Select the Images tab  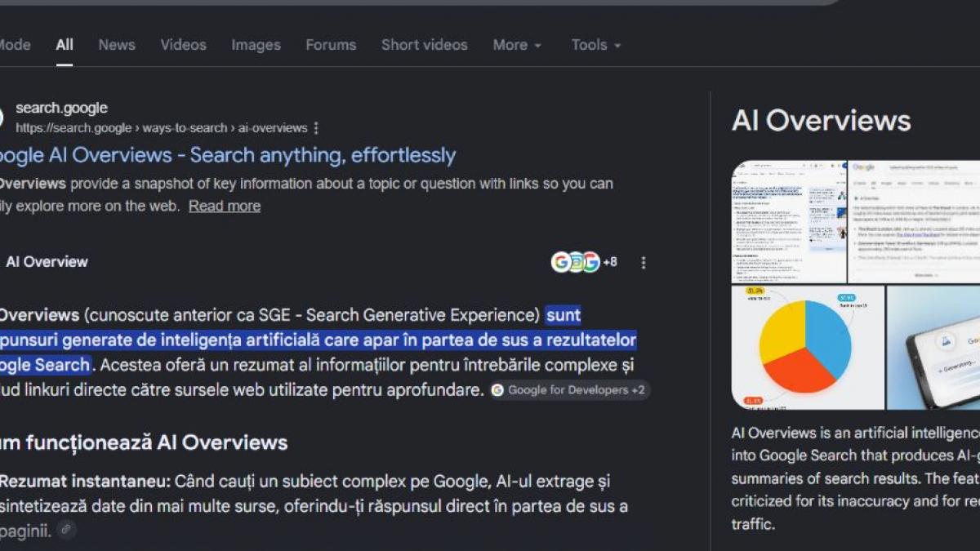256,45
